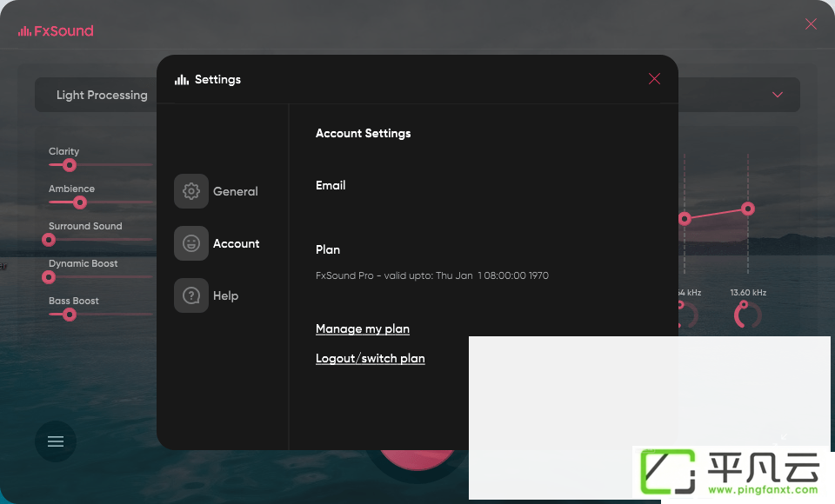Adjust the Clarity slider handle
Image resolution: width=835 pixels, height=504 pixels.
pyautogui.click(x=70, y=165)
